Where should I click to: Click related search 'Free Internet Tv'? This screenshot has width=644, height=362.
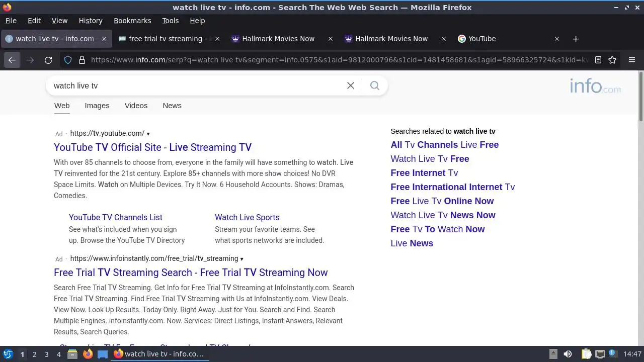click(x=424, y=173)
